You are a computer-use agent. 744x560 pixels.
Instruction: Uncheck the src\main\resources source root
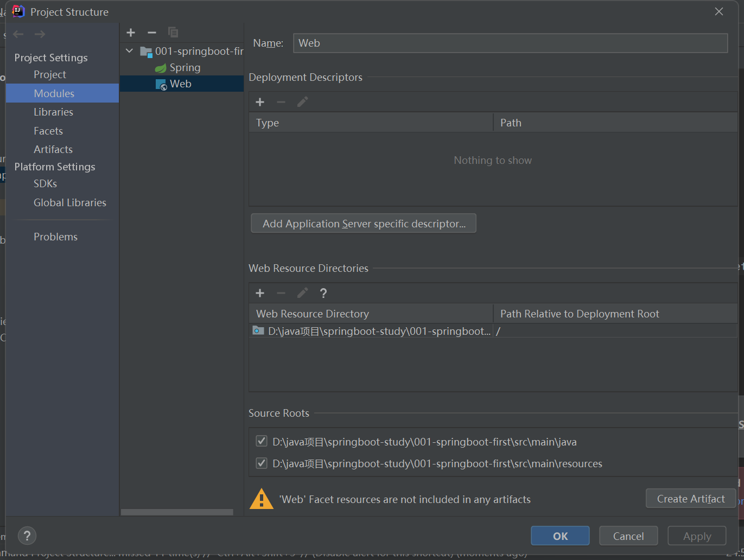tap(262, 463)
